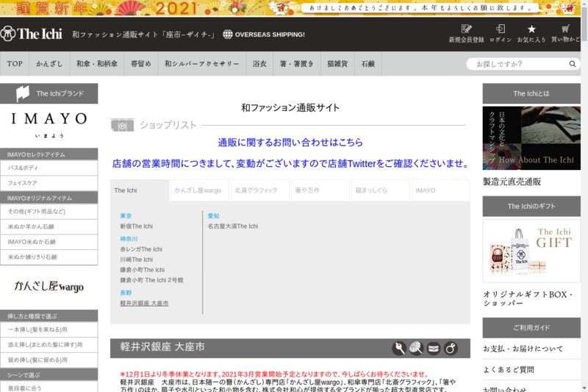Open the 浴衣 navigation menu item
Viewport: 588px width, 392px height.
[259, 64]
